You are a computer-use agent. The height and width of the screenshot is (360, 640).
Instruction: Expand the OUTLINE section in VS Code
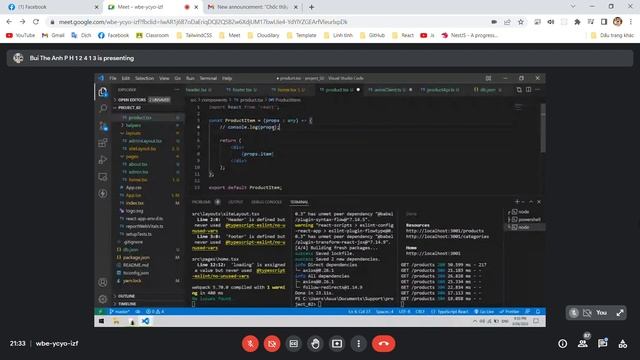click(x=126, y=296)
